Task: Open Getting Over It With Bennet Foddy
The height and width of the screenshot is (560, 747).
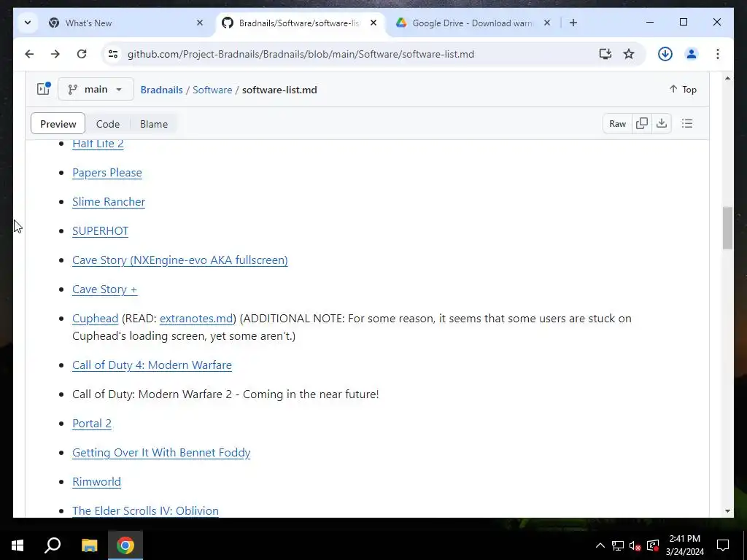Action: [161, 452]
